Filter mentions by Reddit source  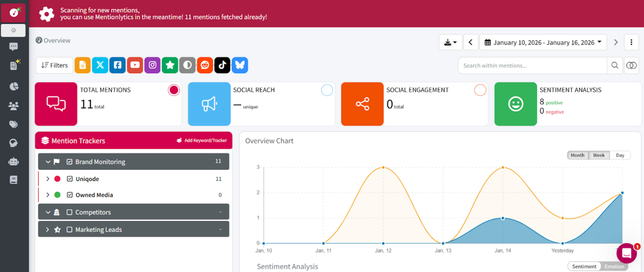pos(205,65)
